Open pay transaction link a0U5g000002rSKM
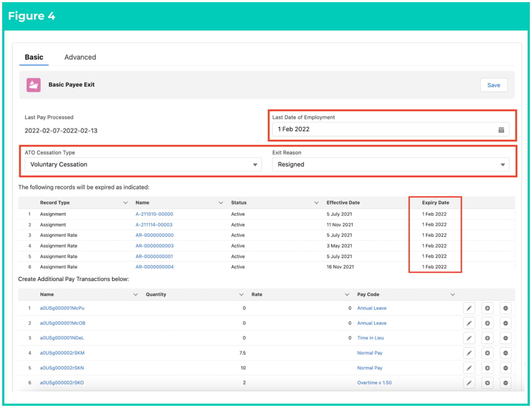532x408 pixels. click(x=62, y=353)
